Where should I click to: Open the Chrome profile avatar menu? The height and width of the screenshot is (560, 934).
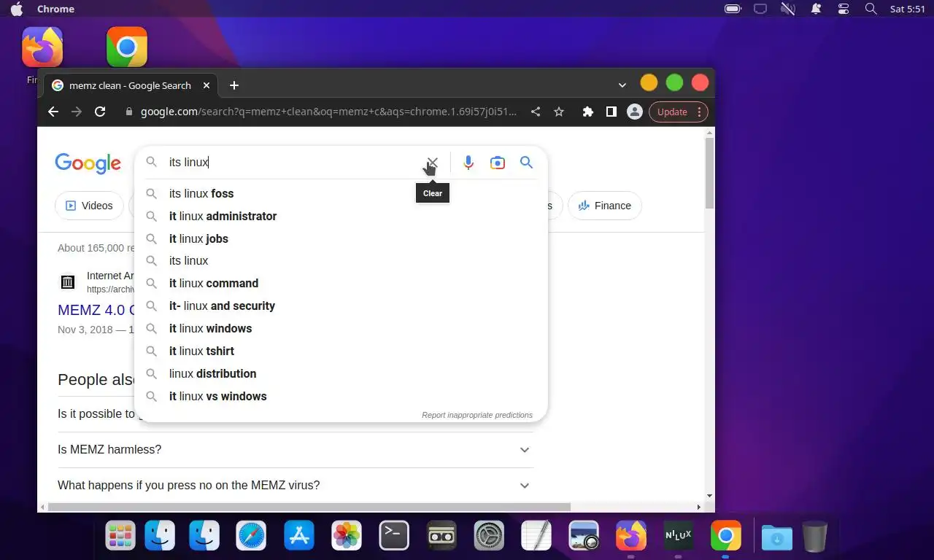click(635, 112)
